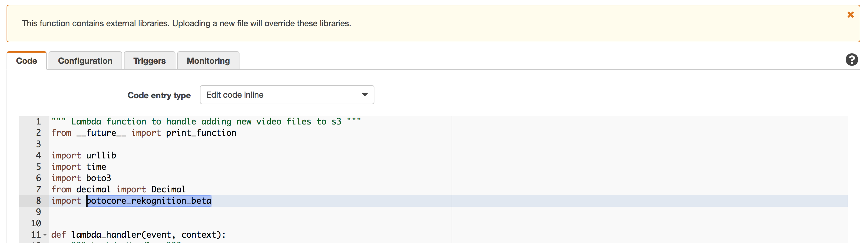
Task: Click 'def lambda_handler(event, context):' line
Action: 139,235
